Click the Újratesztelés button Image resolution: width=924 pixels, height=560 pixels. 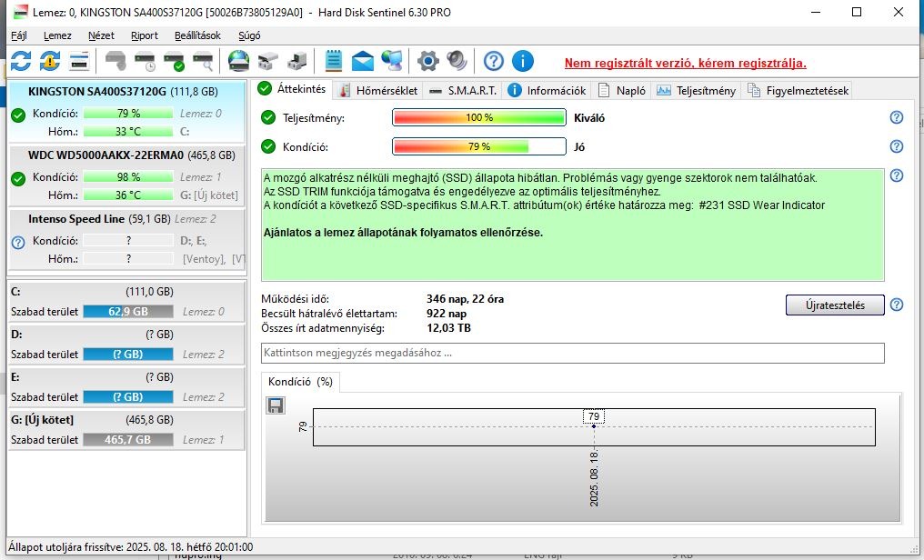(x=835, y=305)
